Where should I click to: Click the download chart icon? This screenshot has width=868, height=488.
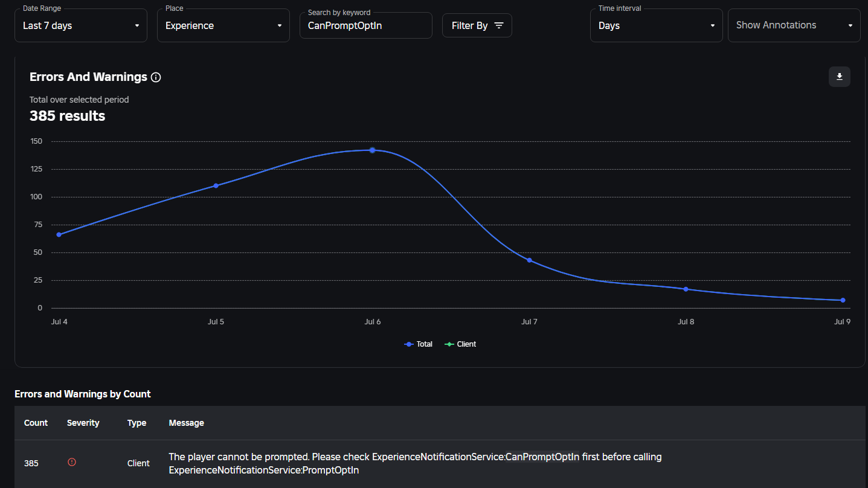coord(839,77)
